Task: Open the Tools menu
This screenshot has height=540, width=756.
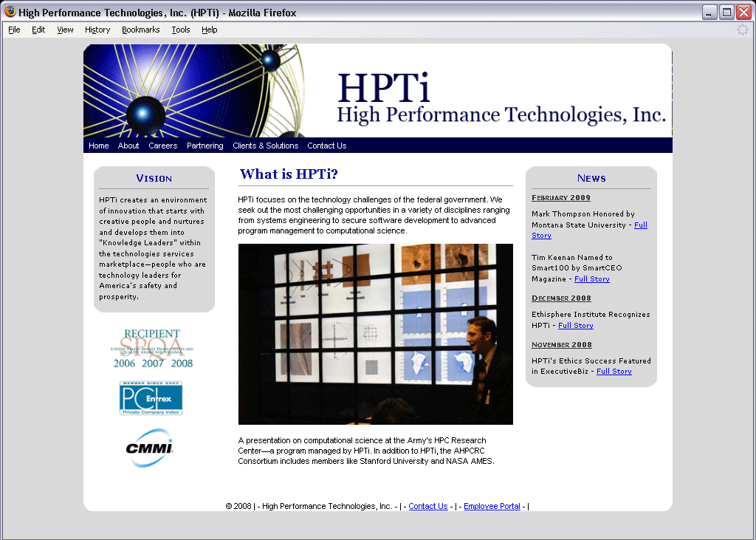Action: (181, 30)
